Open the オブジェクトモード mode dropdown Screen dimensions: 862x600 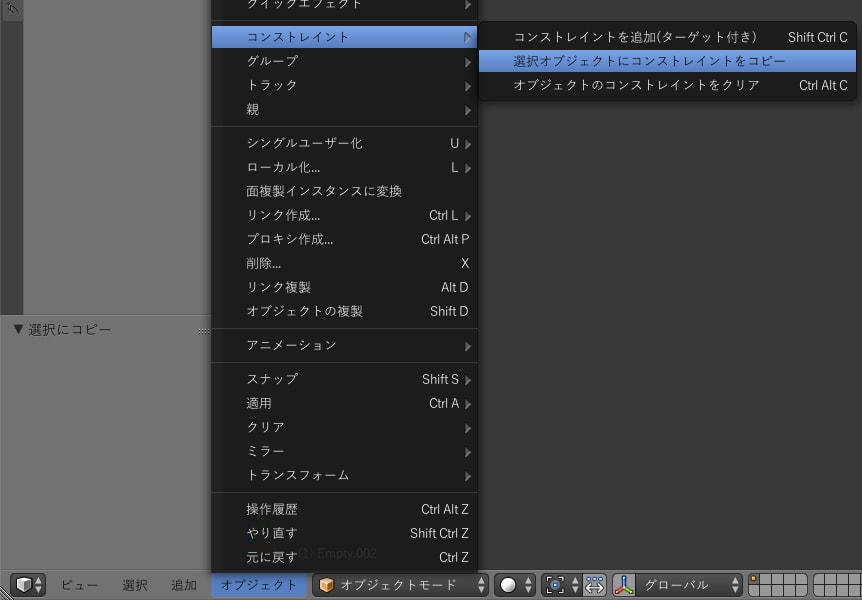[x=400, y=585]
